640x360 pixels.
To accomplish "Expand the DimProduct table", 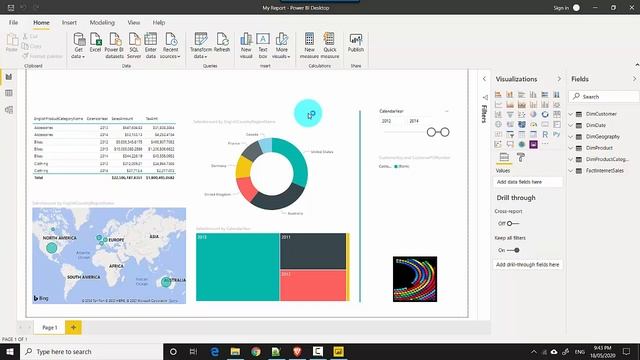I will pos(571,148).
